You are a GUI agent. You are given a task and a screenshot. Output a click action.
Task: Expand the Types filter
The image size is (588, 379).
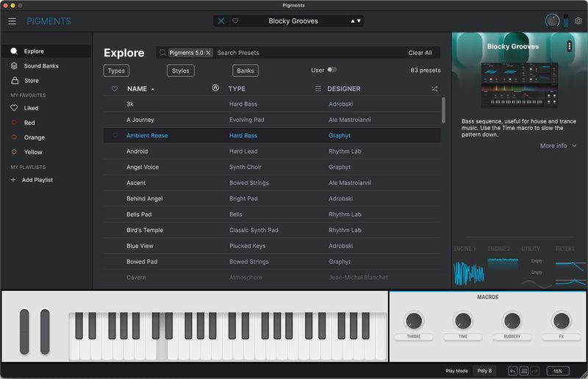coord(116,71)
